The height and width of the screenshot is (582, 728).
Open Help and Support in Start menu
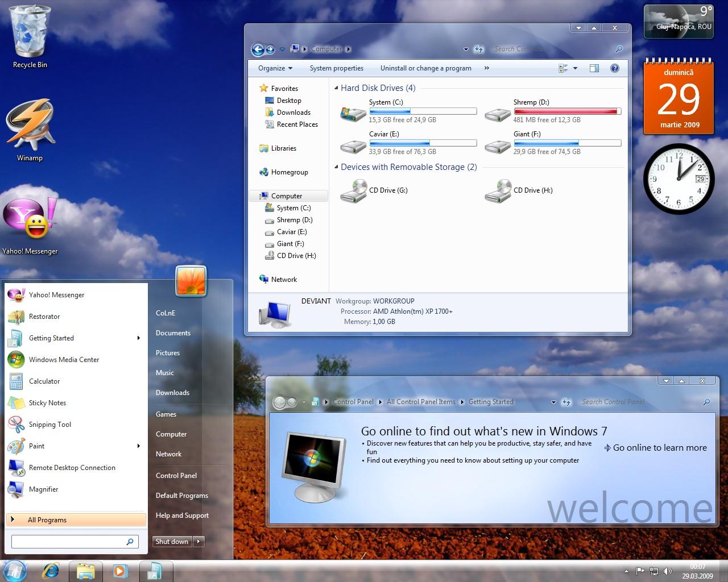tap(182, 516)
